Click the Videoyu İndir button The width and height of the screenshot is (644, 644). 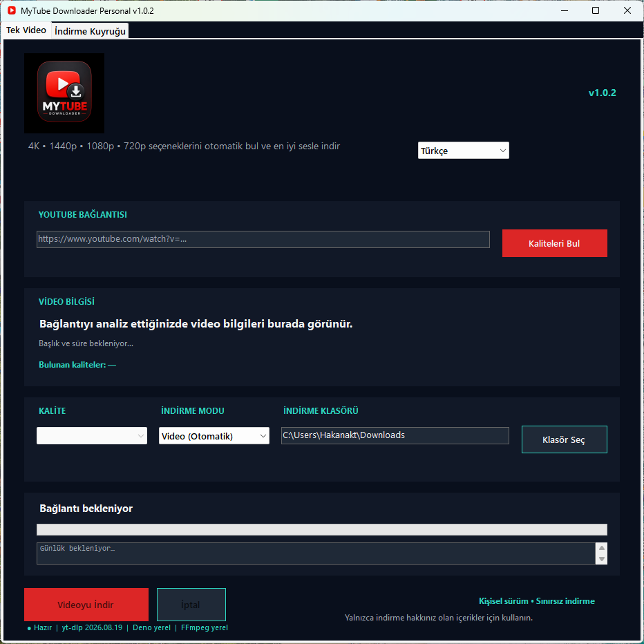86,605
